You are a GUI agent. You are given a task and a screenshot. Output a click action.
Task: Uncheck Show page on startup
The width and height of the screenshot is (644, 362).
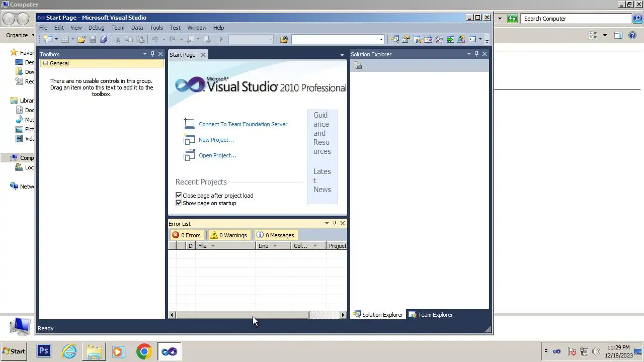click(179, 203)
